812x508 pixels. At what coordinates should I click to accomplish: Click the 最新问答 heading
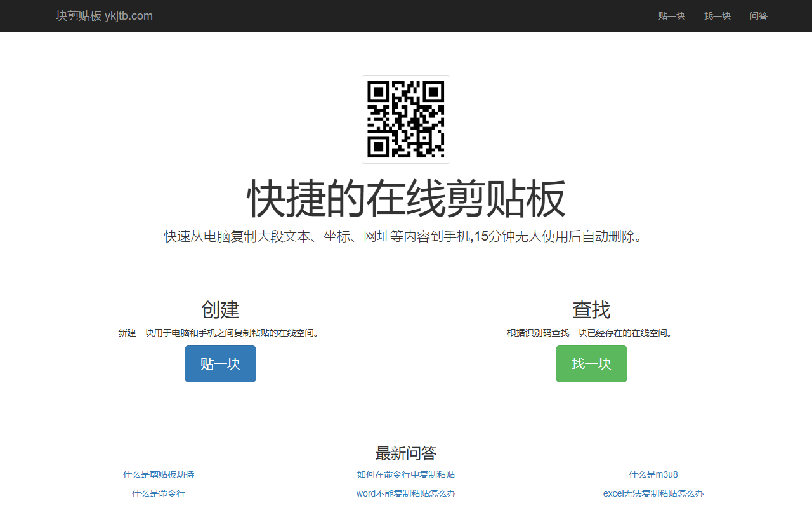point(406,453)
